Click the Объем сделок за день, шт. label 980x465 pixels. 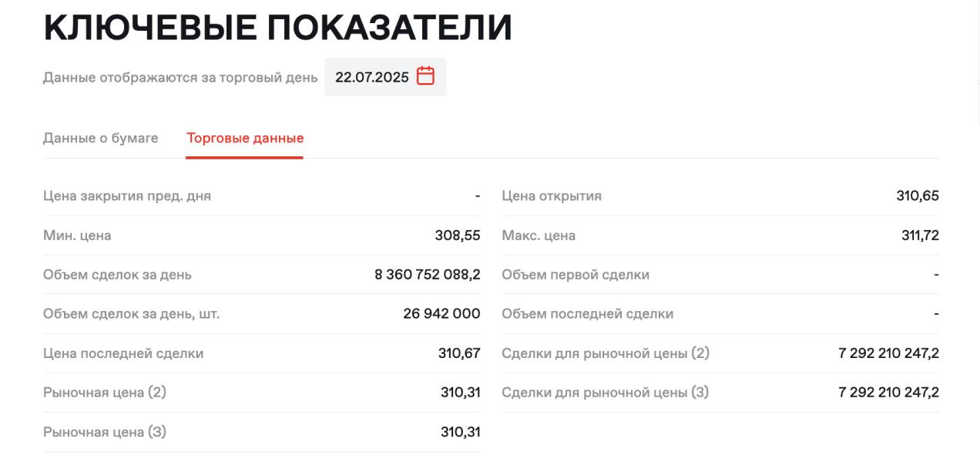[132, 314]
